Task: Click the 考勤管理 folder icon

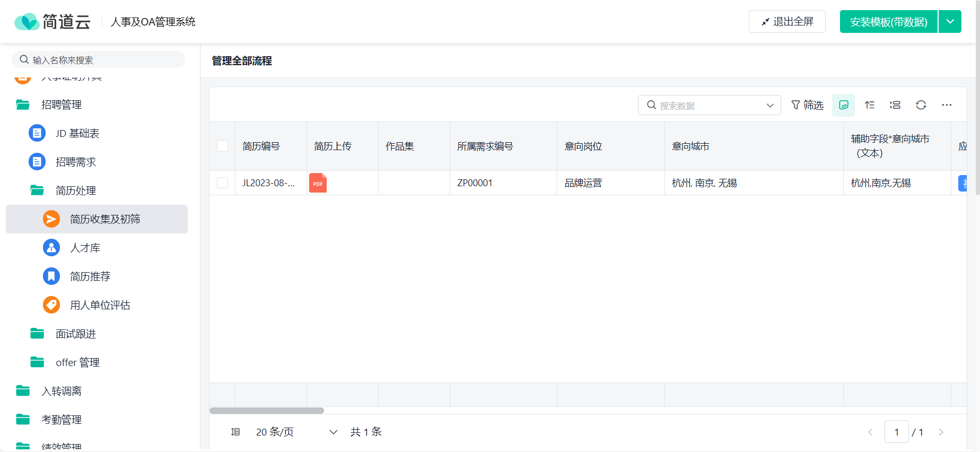Action: pos(23,420)
